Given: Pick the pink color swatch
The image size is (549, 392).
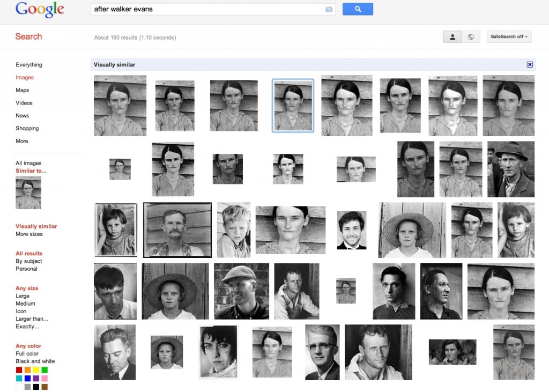Looking at the screenshot, I should pos(44,379).
